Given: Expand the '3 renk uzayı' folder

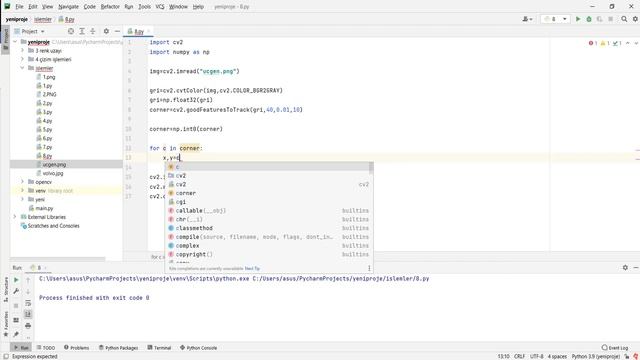Looking at the screenshot, I should click(22, 51).
